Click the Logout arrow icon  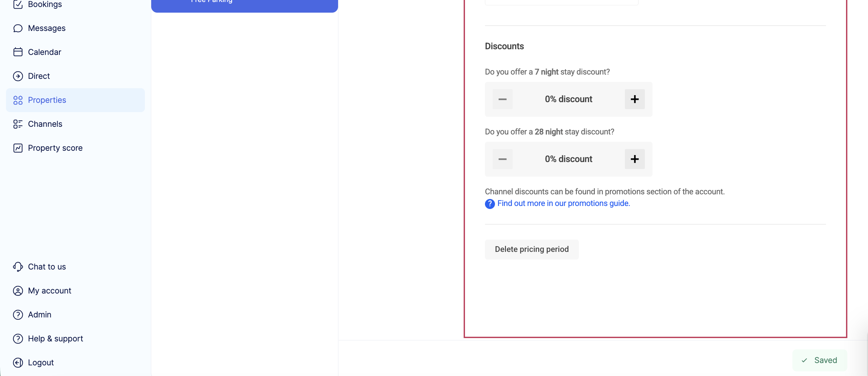(x=18, y=362)
